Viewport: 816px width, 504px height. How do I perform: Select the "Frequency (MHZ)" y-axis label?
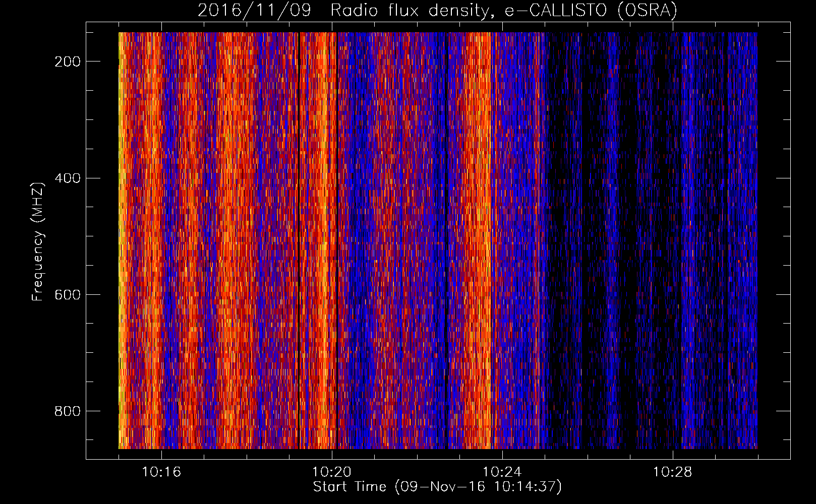(38, 241)
